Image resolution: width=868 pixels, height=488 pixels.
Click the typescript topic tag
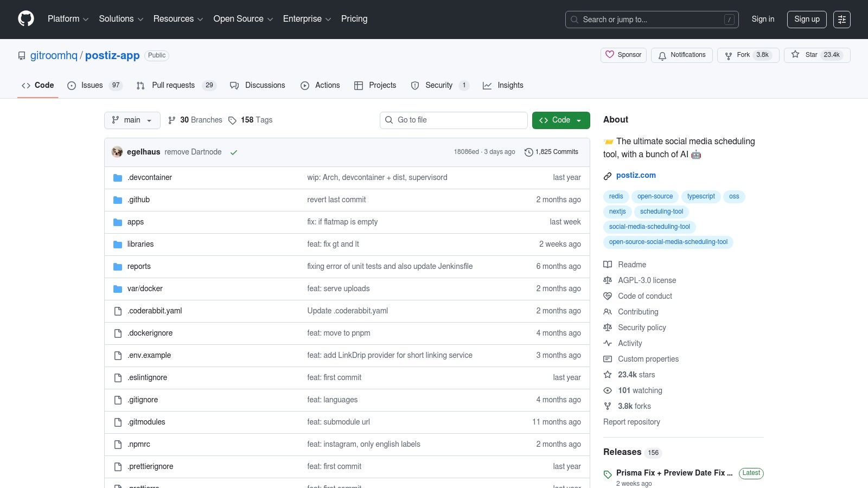click(701, 196)
